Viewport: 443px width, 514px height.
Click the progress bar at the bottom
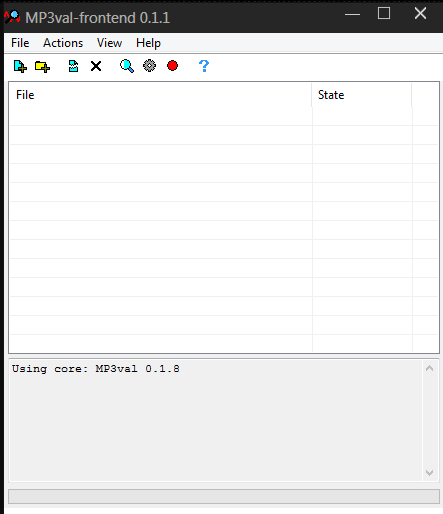point(224,496)
